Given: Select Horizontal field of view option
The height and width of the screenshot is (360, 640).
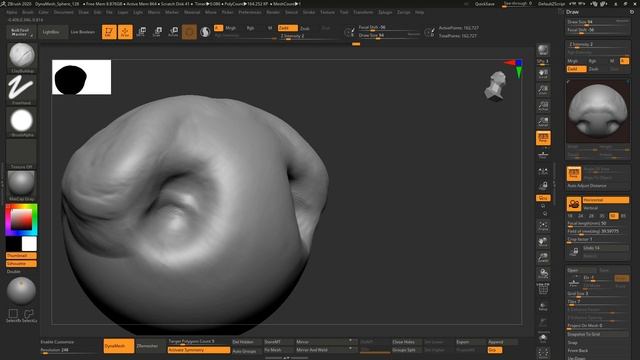Looking at the screenshot, I should click(x=606, y=200).
